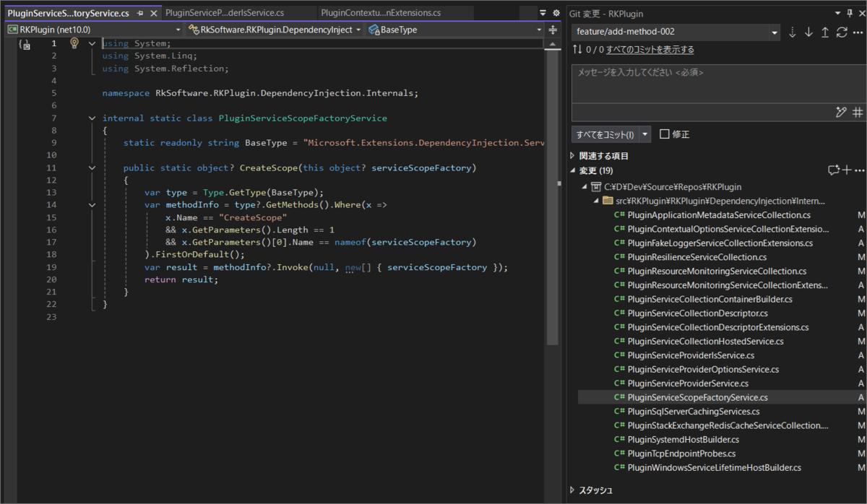This screenshot has height=504, width=867.
Task: Select PluginApplicationMetadataServiceCollection.cs in changes
Action: (x=719, y=215)
